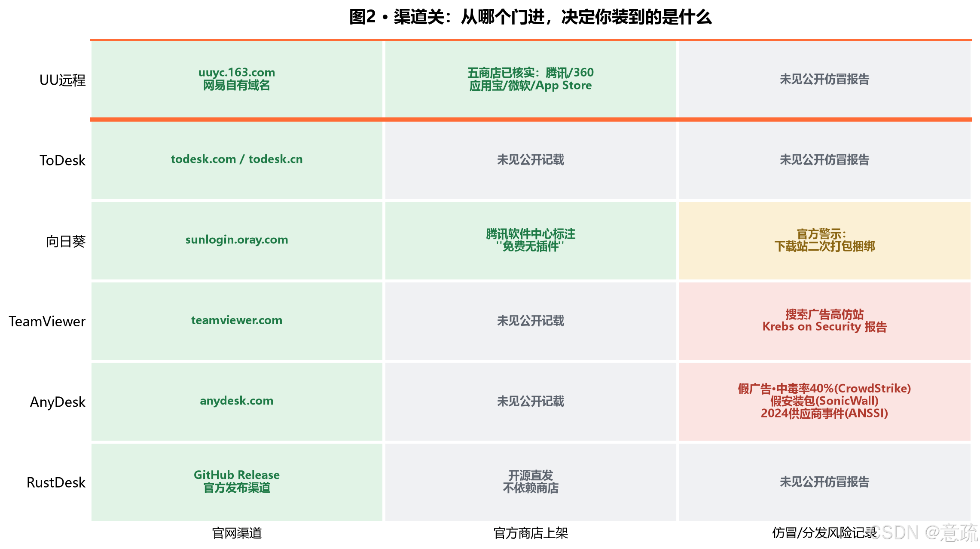Click "未见公开仿冒报告" in the RustDesk row

(824, 482)
